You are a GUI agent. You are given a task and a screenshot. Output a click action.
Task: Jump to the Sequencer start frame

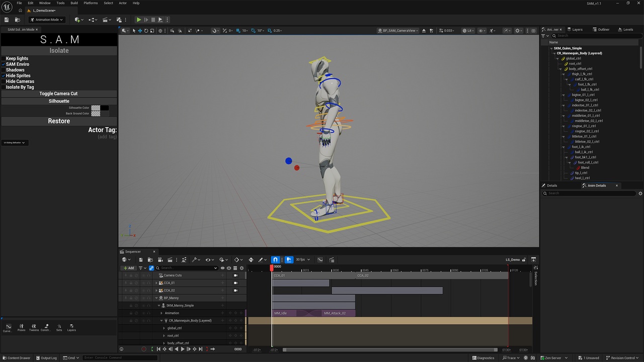click(x=158, y=349)
